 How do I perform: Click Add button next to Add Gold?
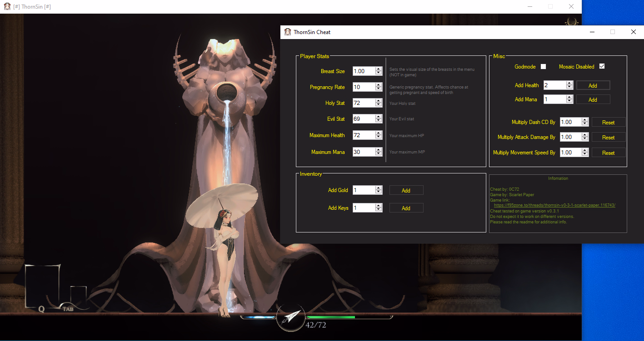coord(406,190)
